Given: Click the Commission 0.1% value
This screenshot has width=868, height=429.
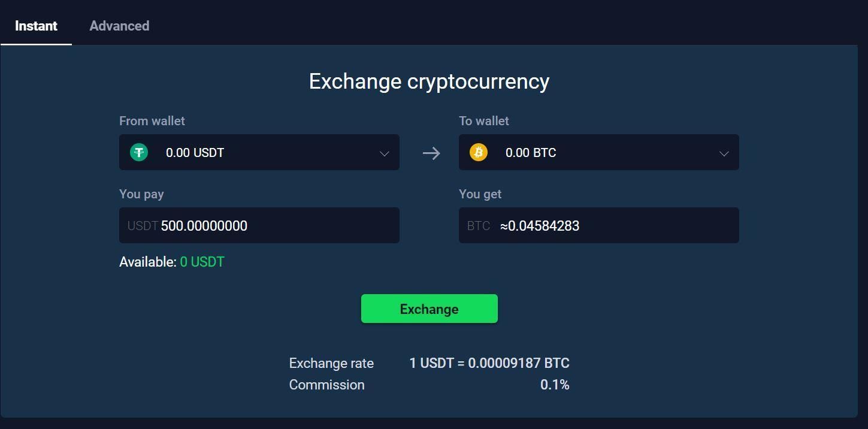Looking at the screenshot, I should coord(555,385).
